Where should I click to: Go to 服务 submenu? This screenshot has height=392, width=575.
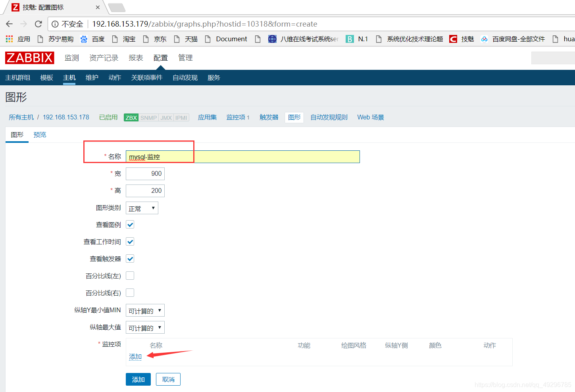(x=214, y=78)
